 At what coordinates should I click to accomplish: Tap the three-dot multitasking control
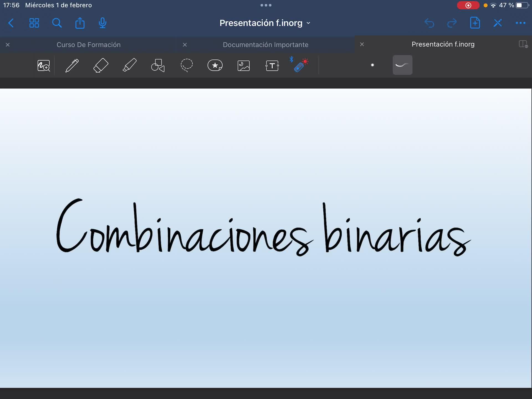click(x=266, y=5)
